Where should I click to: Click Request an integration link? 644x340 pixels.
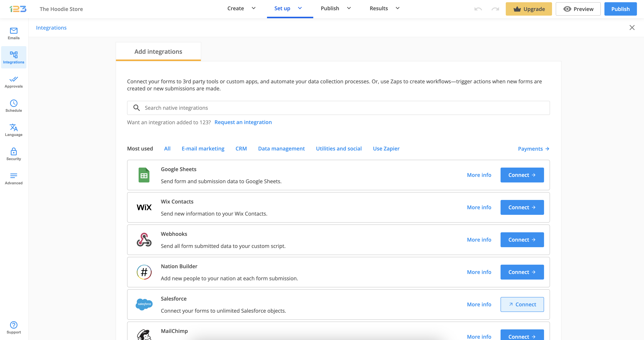tap(243, 122)
